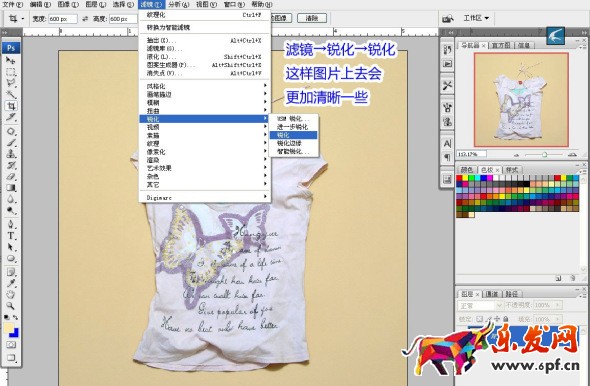Toggle Quick Mask mode icon
Screen dimensions: 590x386
tap(11, 345)
